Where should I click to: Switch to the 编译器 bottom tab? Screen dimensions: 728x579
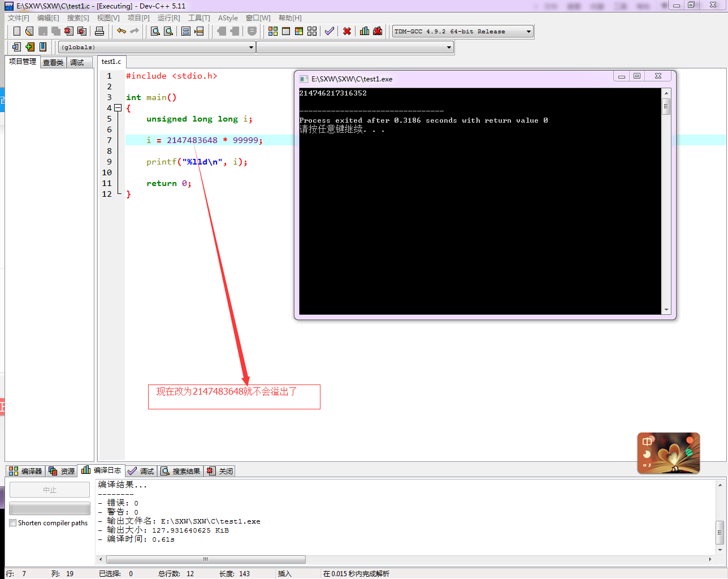pos(25,471)
